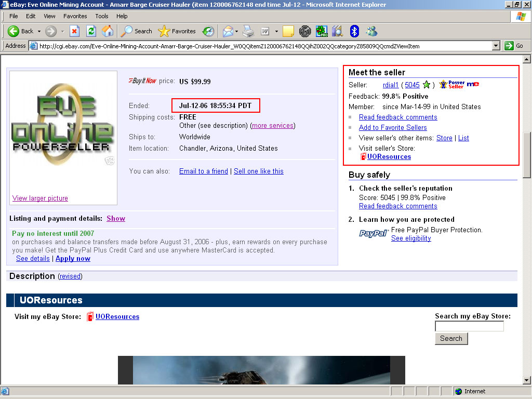Click the Address bar URL field
This screenshot has height=399, width=532.
tap(261, 46)
